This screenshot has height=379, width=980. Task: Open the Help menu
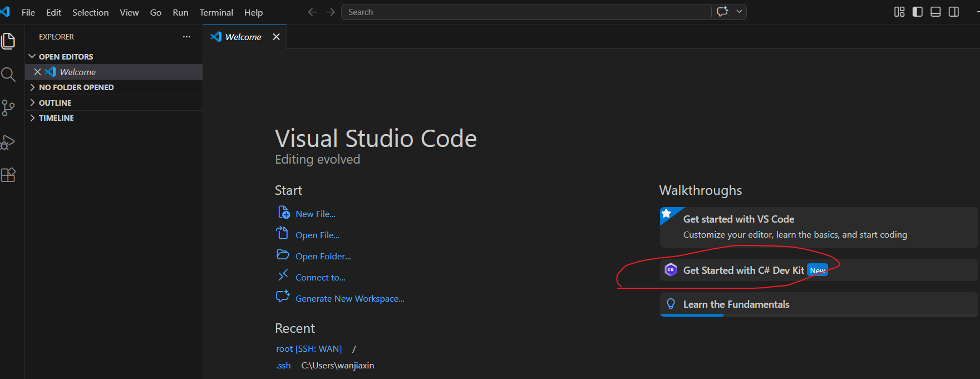(253, 12)
